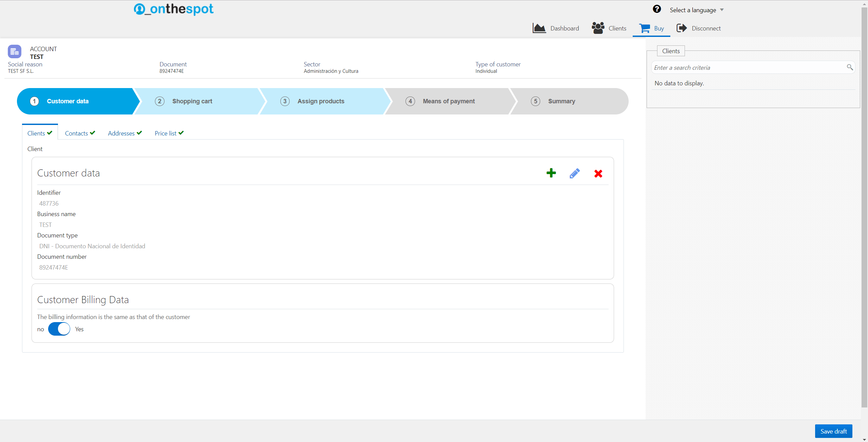Viewport: 868px width, 442px height.
Task: Go to step 2 Shopping cart
Action: (192, 101)
